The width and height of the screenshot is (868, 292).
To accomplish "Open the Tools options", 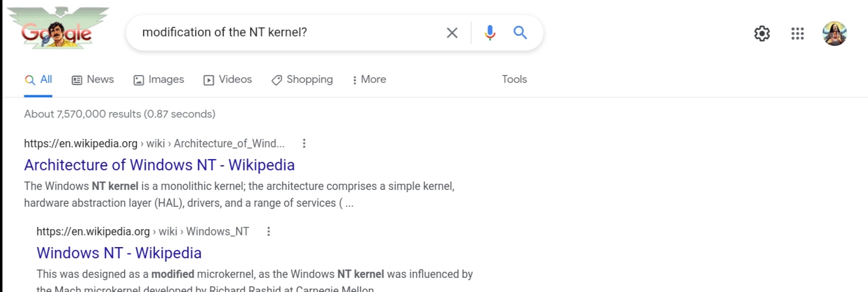I will (x=514, y=80).
